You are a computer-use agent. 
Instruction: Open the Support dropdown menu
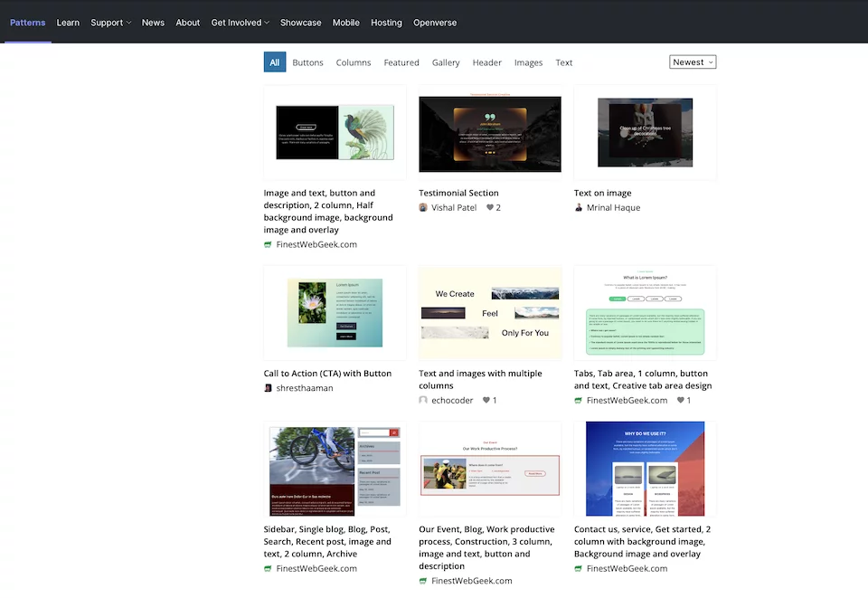pos(110,23)
